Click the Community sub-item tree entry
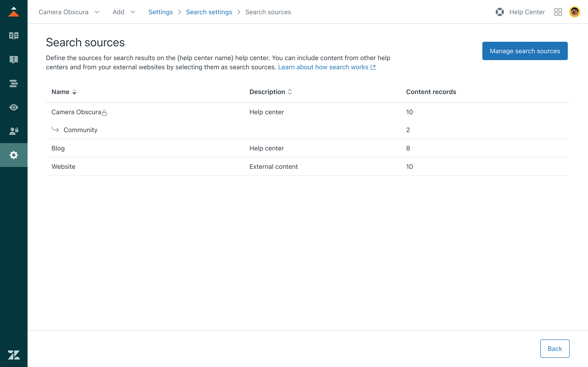 pos(80,130)
